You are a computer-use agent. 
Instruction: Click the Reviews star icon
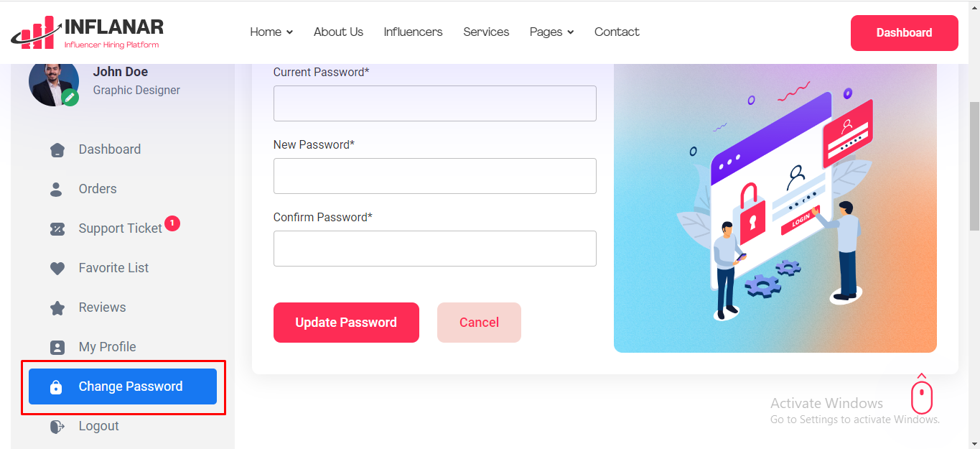(x=57, y=308)
